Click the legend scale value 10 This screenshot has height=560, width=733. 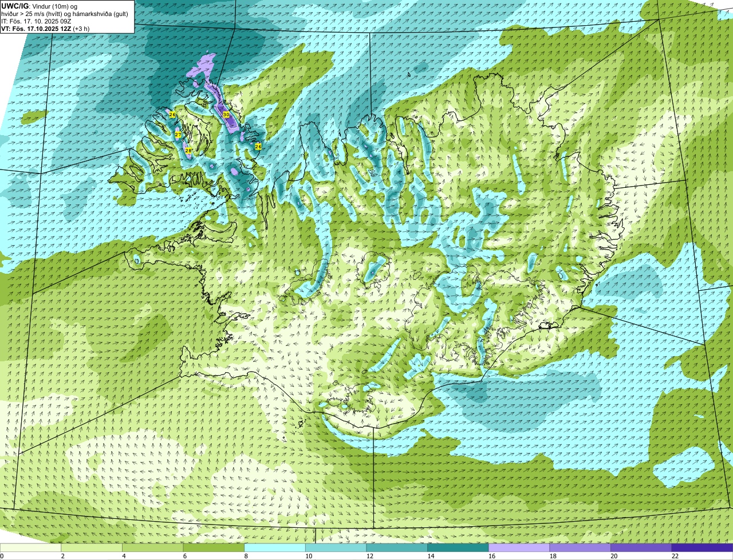click(x=309, y=556)
